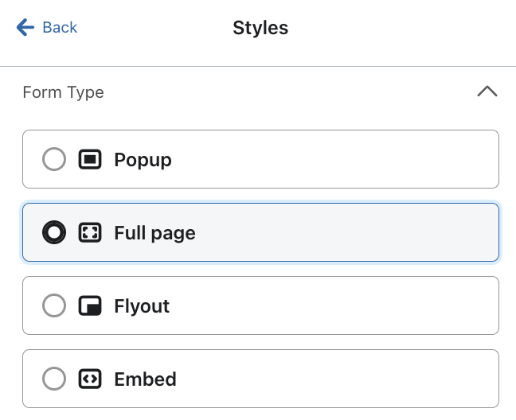Click the Styles panel title
This screenshot has height=420, width=516.
tap(260, 29)
